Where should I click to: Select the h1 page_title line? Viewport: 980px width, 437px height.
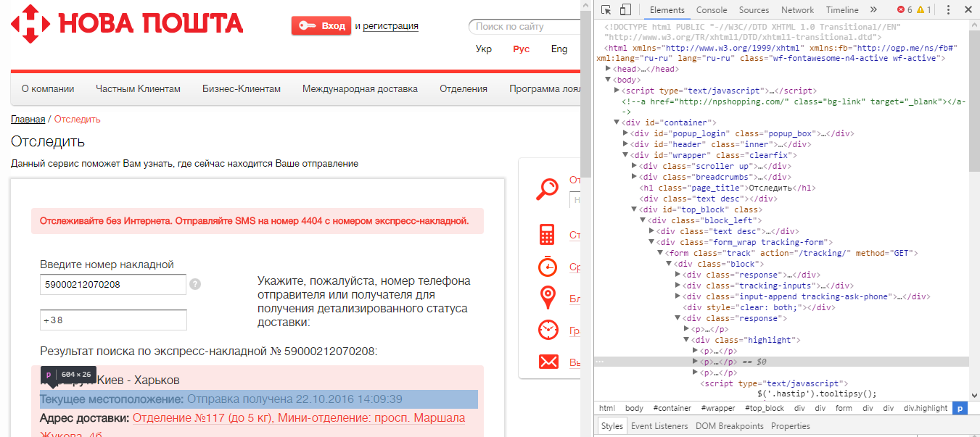pos(728,188)
